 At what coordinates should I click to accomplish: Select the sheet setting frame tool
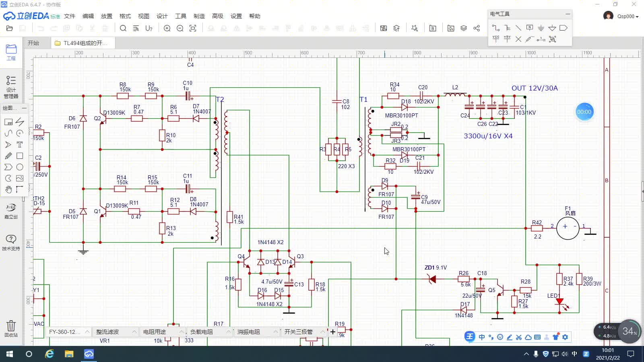click(x=8, y=122)
